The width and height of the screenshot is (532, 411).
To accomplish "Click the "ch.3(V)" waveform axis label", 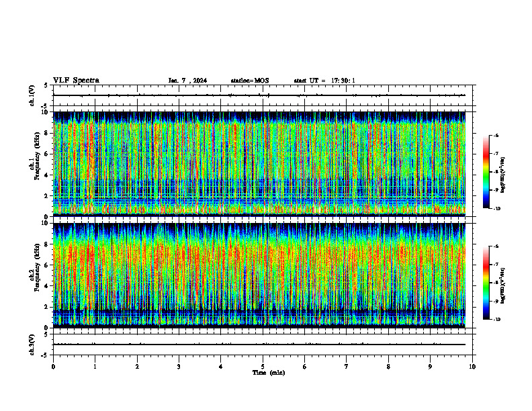I will point(32,345).
